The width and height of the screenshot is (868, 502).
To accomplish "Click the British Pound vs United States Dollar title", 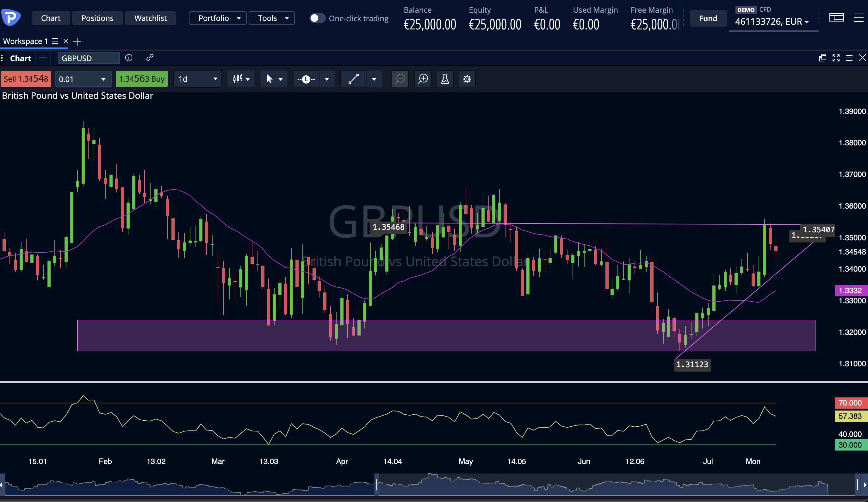I will (77, 96).
